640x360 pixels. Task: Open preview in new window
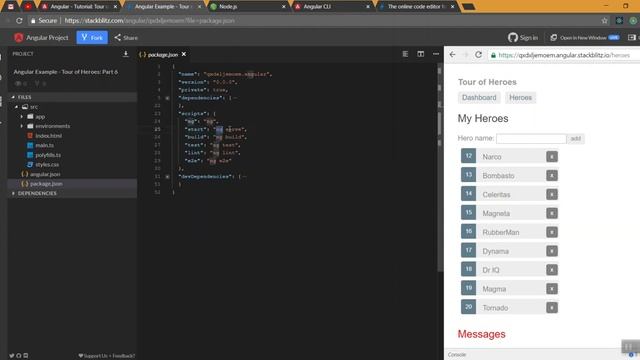584,38
